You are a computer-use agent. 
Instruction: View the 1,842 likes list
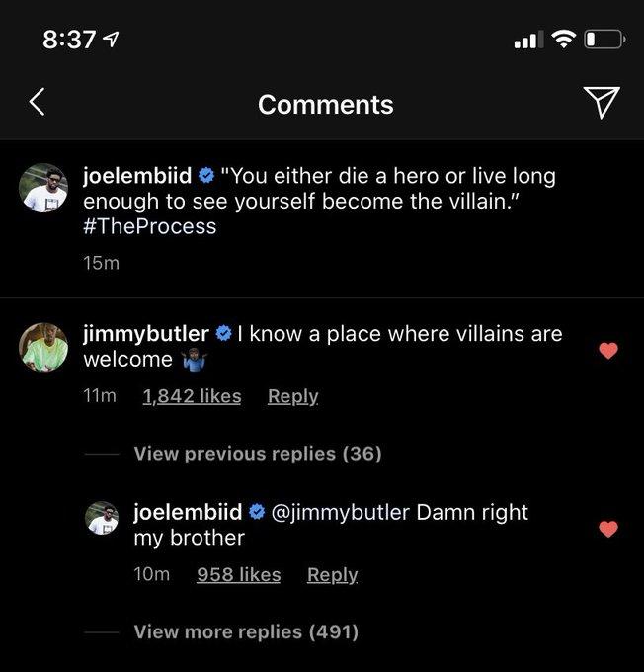click(x=192, y=396)
